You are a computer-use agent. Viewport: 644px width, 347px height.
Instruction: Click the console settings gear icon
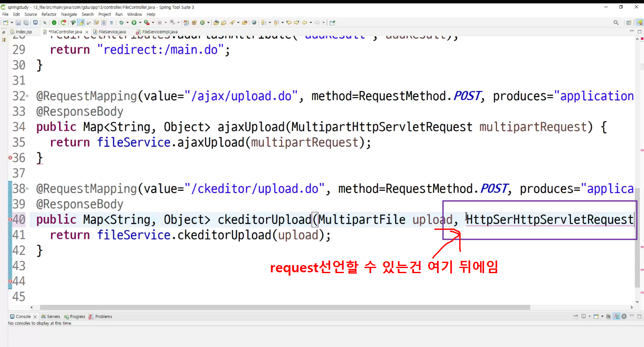coord(624,317)
